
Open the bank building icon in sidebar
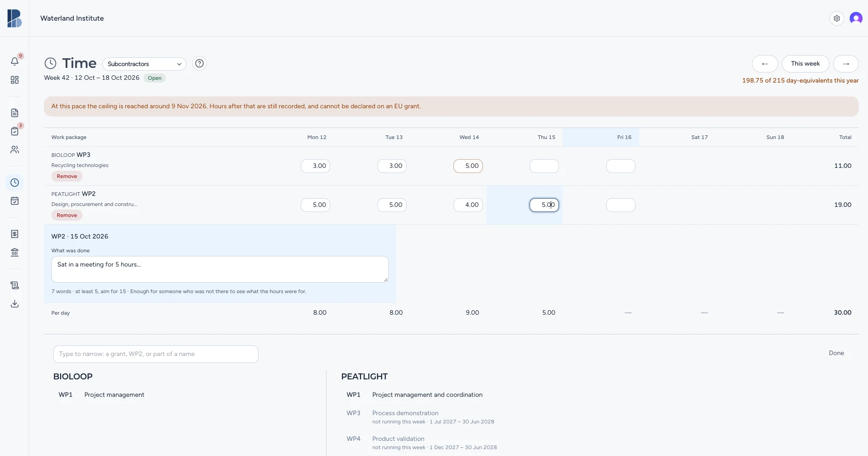(x=15, y=252)
